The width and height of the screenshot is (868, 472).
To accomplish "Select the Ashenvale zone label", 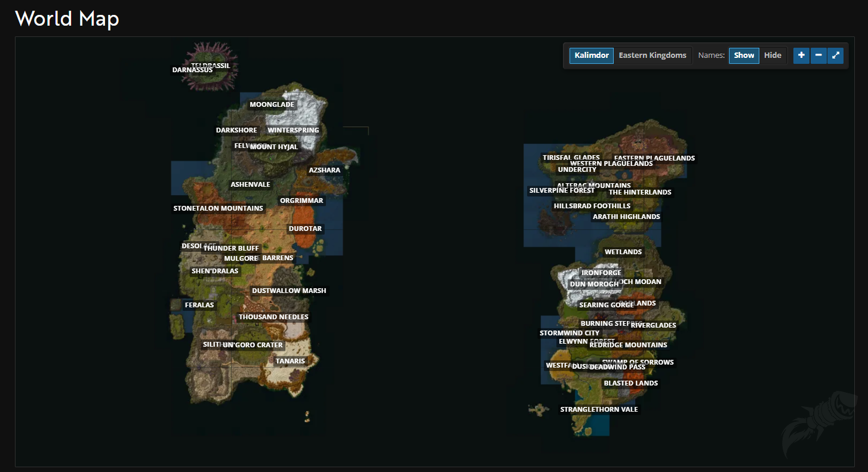I will [251, 184].
